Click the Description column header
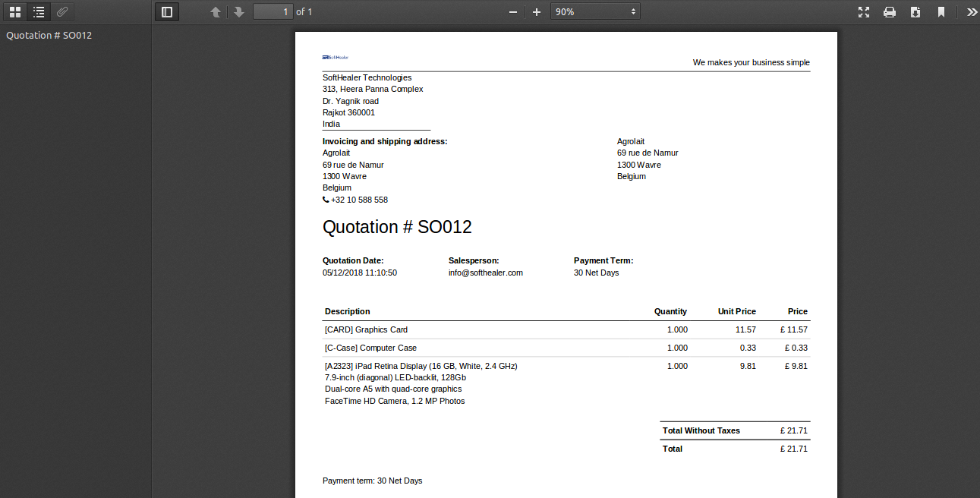Viewport: 980px width, 498px height. pos(348,311)
